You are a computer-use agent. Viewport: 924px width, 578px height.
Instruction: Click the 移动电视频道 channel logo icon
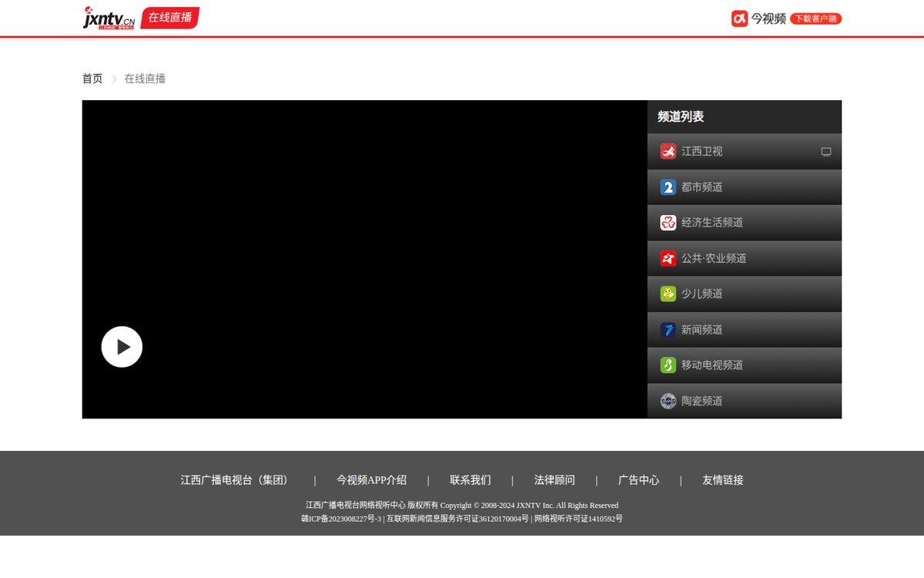click(x=668, y=365)
